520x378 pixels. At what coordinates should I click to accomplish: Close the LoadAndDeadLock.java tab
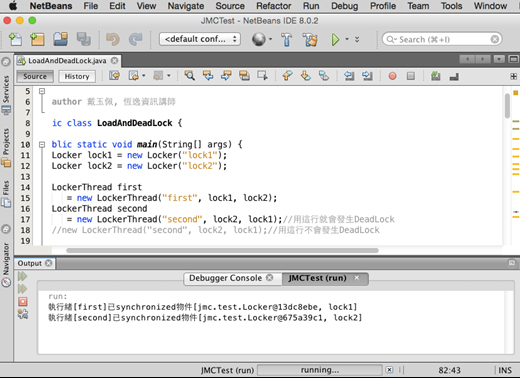click(114, 61)
